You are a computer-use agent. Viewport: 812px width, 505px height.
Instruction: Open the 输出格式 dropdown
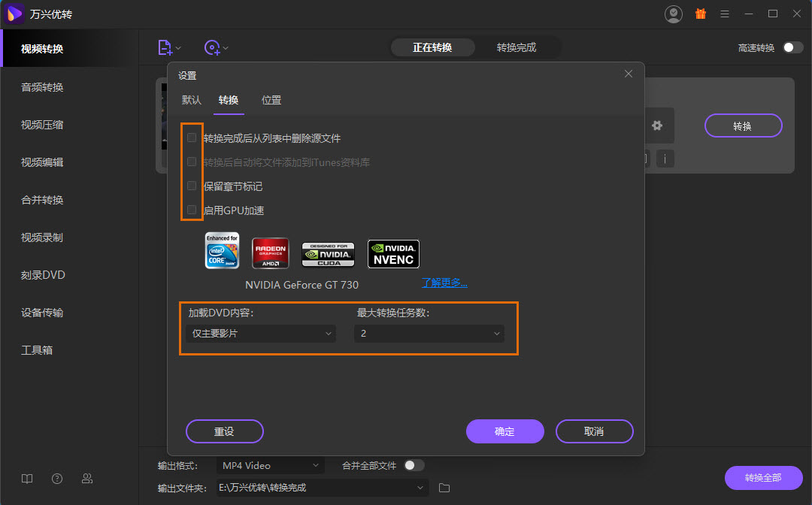point(270,465)
